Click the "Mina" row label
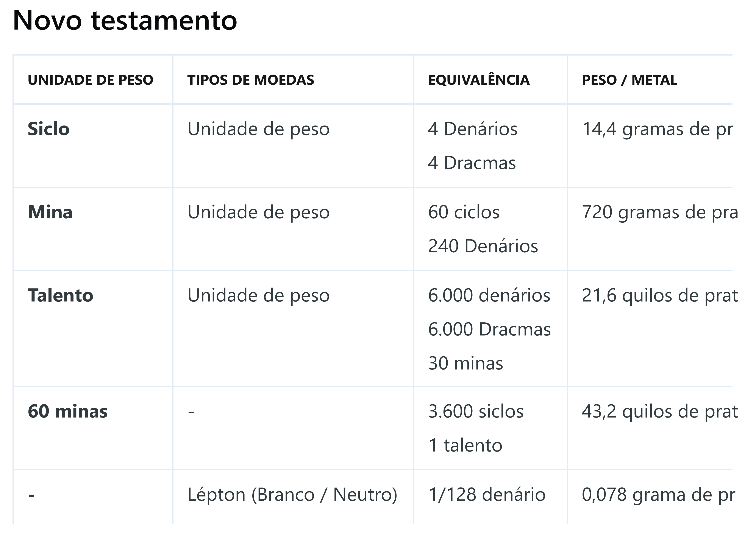756x534 pixels. pyautogui.click(x=50, y=212)
